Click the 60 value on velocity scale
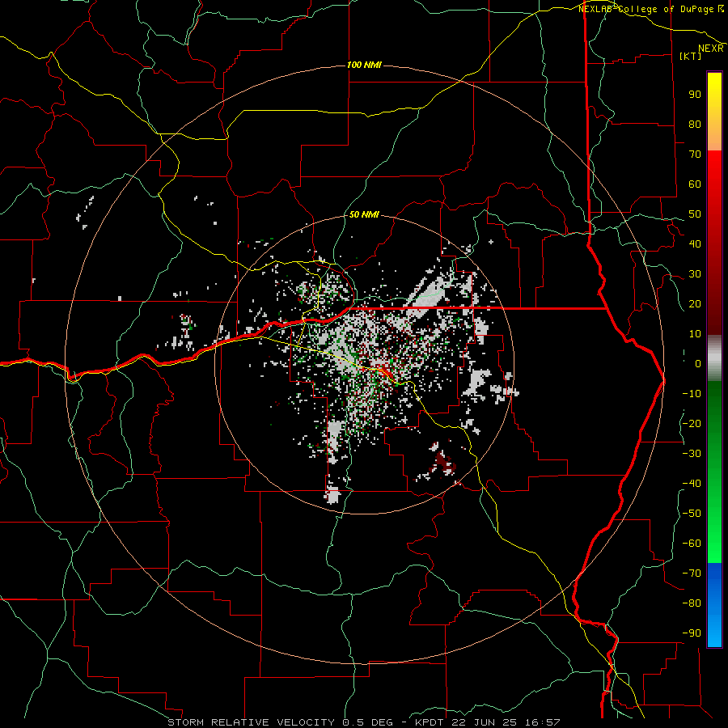The width and height of the screenshot is (728, 728). (695, 184)
